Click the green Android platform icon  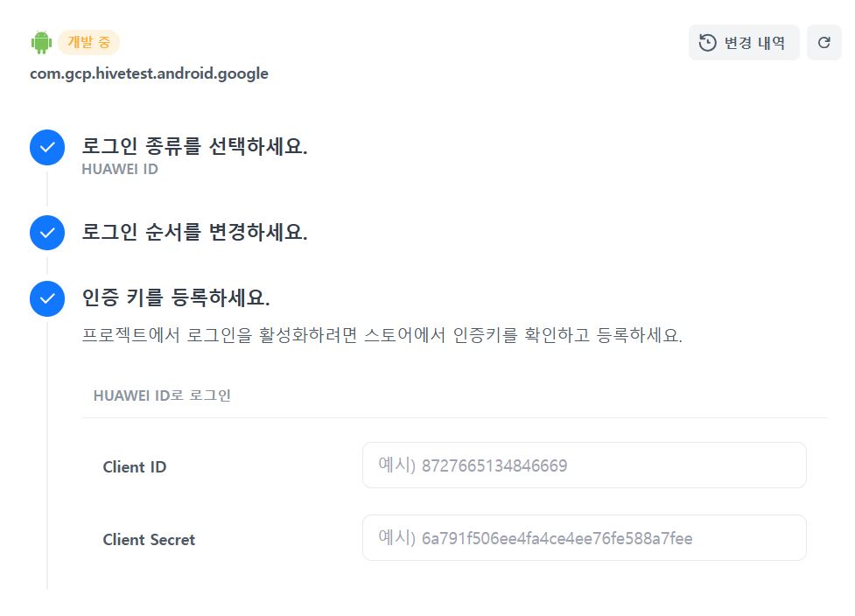(41, 42)
